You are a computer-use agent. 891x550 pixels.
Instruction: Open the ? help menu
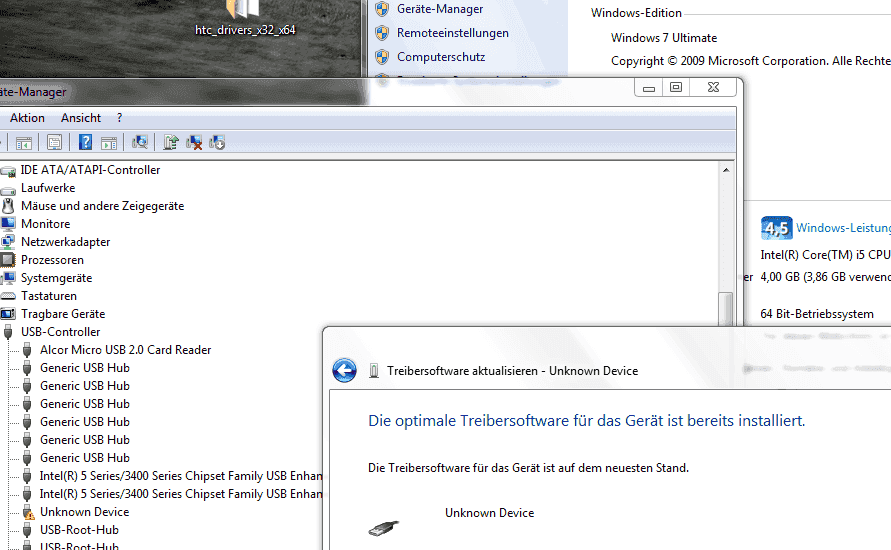[119, 118]
